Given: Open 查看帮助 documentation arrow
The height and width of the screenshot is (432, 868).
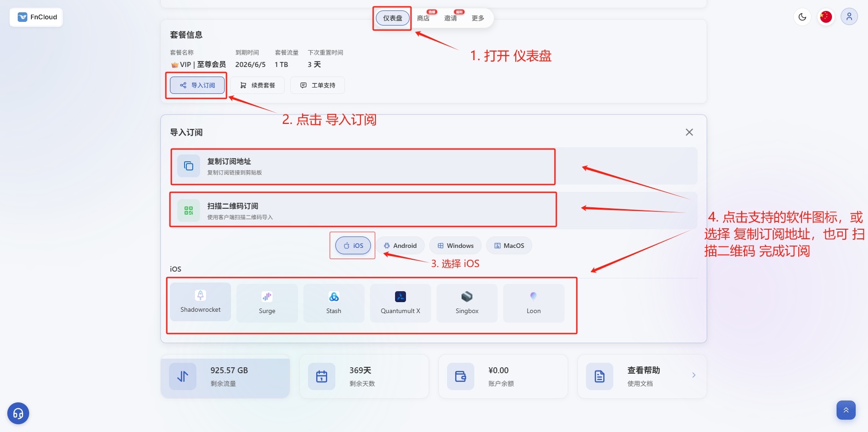Looking at the screenshot, I should coord(693,375).
